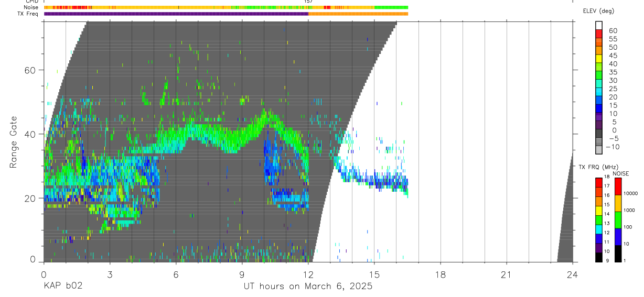Click ELEV legend tick label '35'
Image resolution: width=644 pixels, height=297 pixels.
(613, 72)
